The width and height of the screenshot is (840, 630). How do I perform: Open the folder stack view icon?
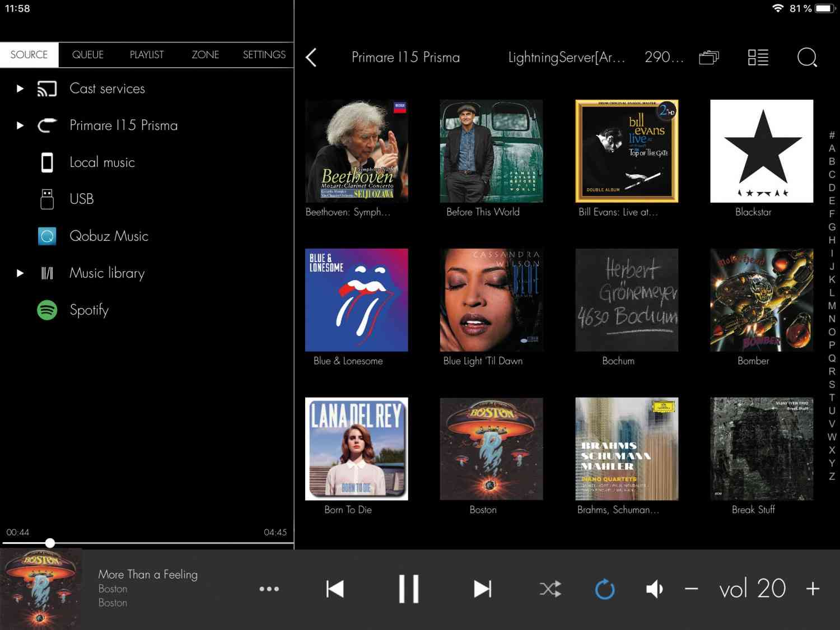709,57
